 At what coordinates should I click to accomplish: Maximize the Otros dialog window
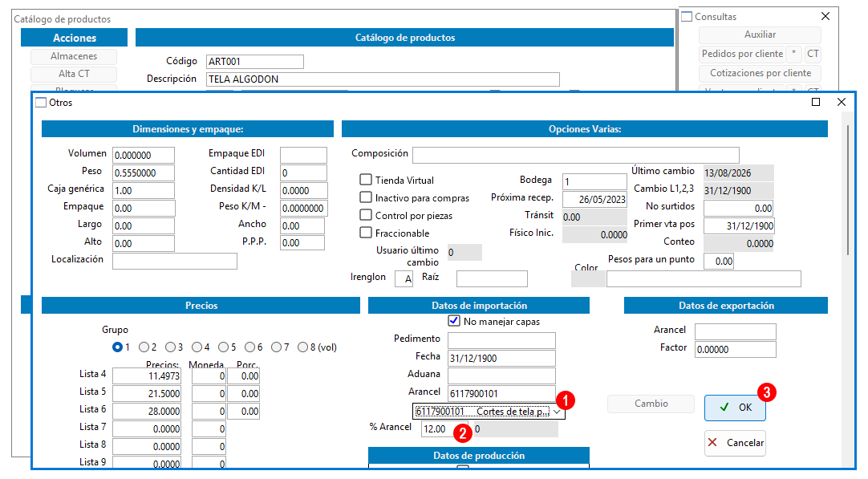point(815,102)
